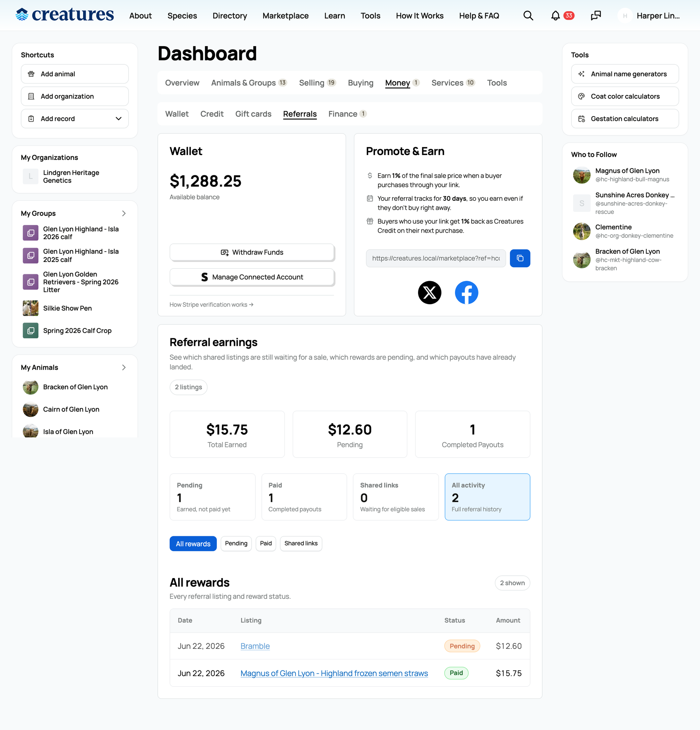
Task: Open Gestation calculators tool
Action: coord(625,118)
